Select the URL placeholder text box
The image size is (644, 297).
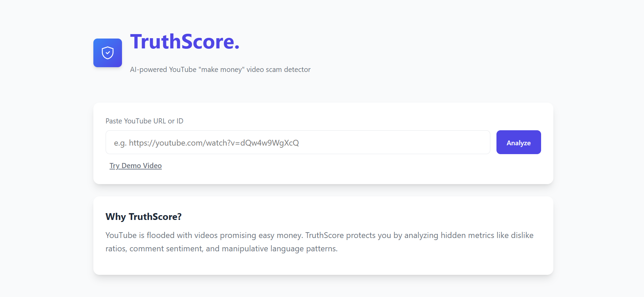pos(297,142)
